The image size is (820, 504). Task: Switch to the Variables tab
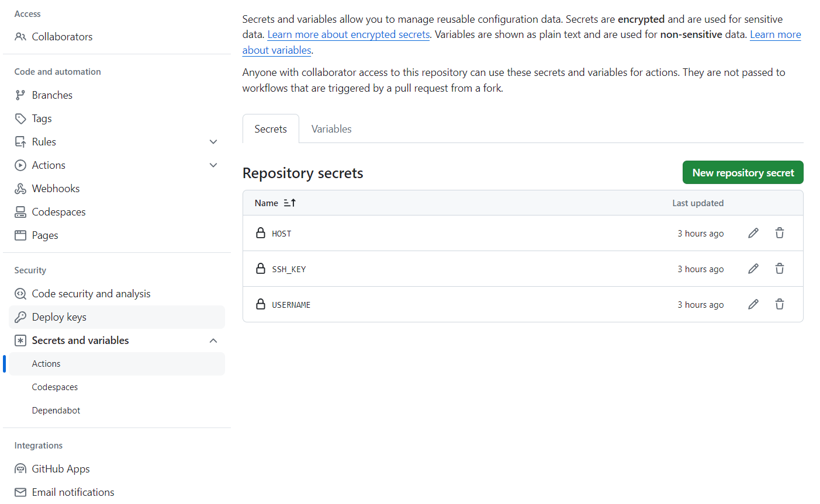coord(331,129)
